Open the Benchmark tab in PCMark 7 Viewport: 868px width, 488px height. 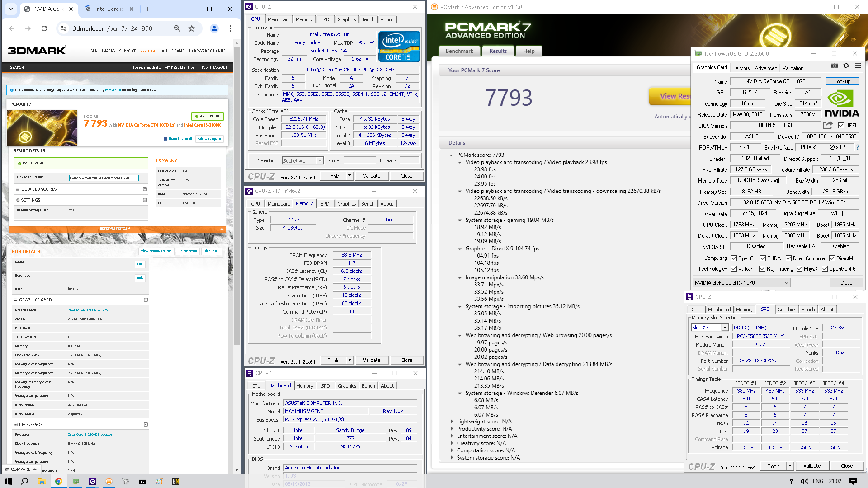459,51
